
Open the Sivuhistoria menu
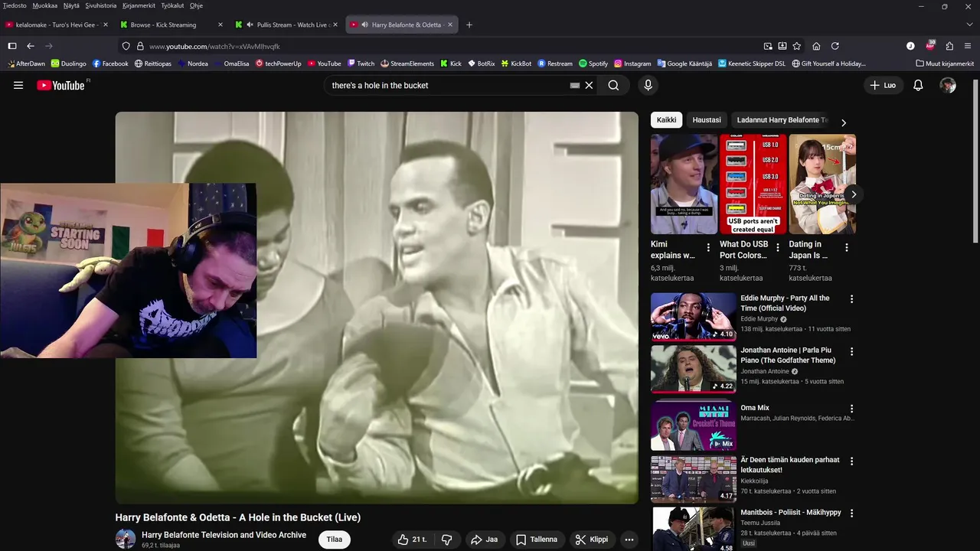tap(101, 5)
